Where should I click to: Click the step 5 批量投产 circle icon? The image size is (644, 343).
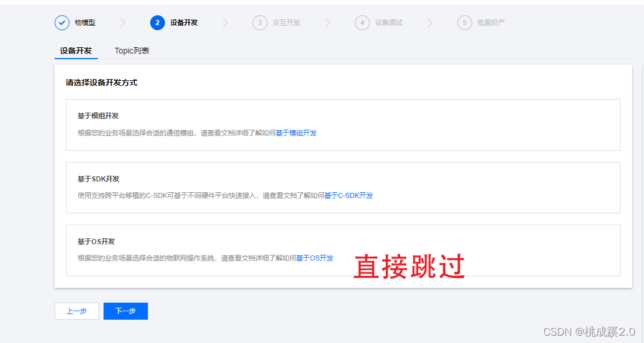pyautogui.click(x=464, y=23)
